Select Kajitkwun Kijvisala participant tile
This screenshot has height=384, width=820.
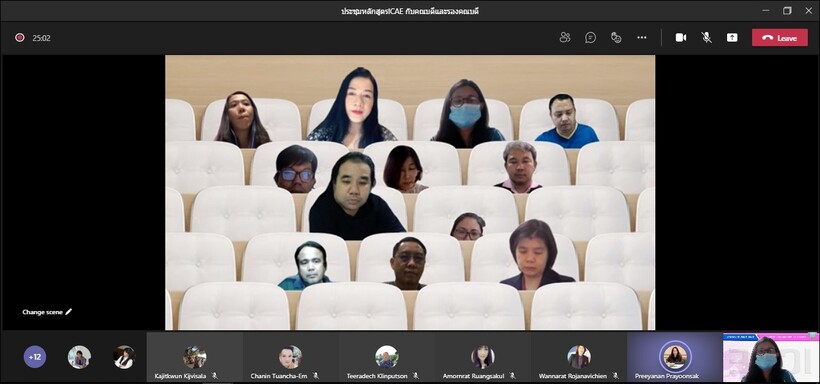(x=195, y=357)
